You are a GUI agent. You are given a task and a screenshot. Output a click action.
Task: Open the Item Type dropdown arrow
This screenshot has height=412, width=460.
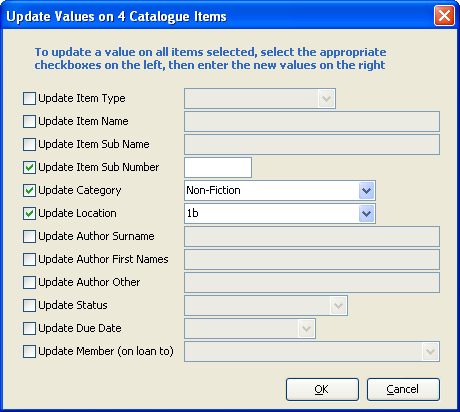point(326,98)
